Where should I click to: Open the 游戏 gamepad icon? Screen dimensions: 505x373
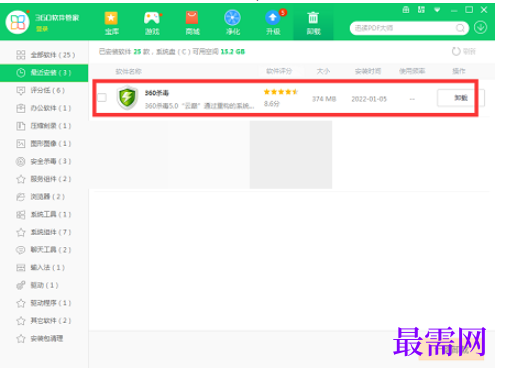click(x=152, y=18)
